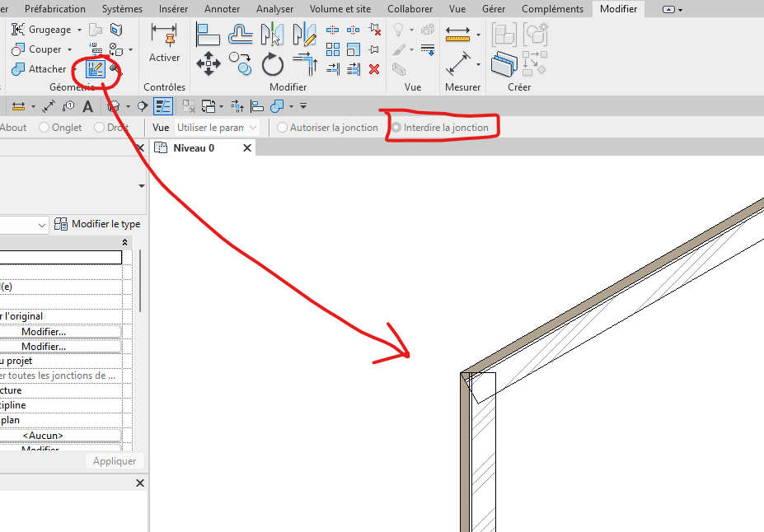The height and width of the screenshot is (532, 764).
Task: Open the Collaborer ribbon tab
Action: pos(410,9)
